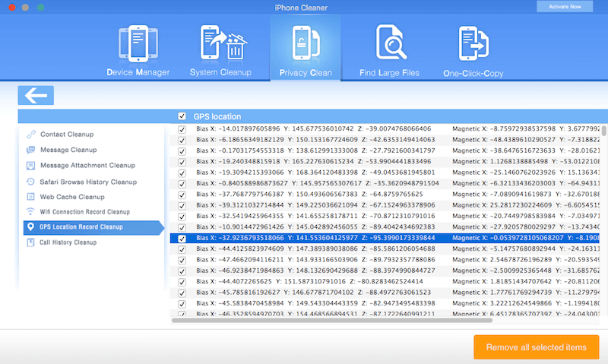Open Call History Cleanup category
The width and height of the screenshot is (608, 364).
(x=68, y=242)
